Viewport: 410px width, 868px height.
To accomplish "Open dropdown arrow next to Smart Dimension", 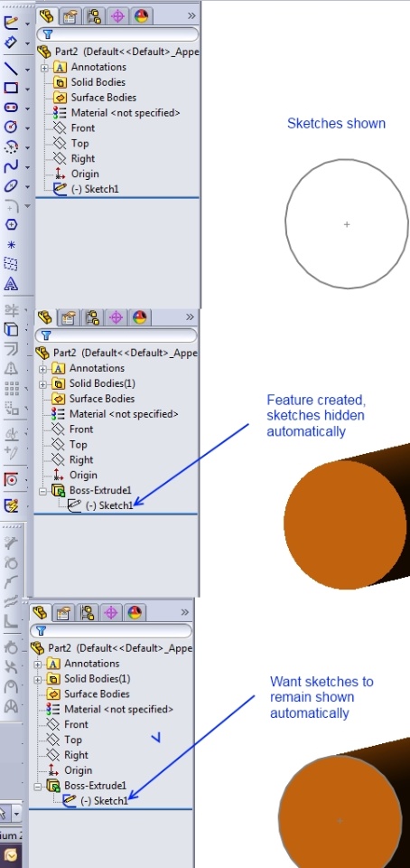I will (28, 43).
